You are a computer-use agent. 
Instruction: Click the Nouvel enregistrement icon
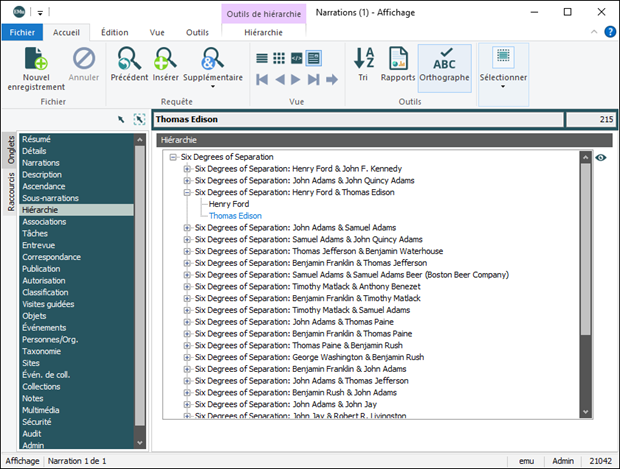point(35,59)
